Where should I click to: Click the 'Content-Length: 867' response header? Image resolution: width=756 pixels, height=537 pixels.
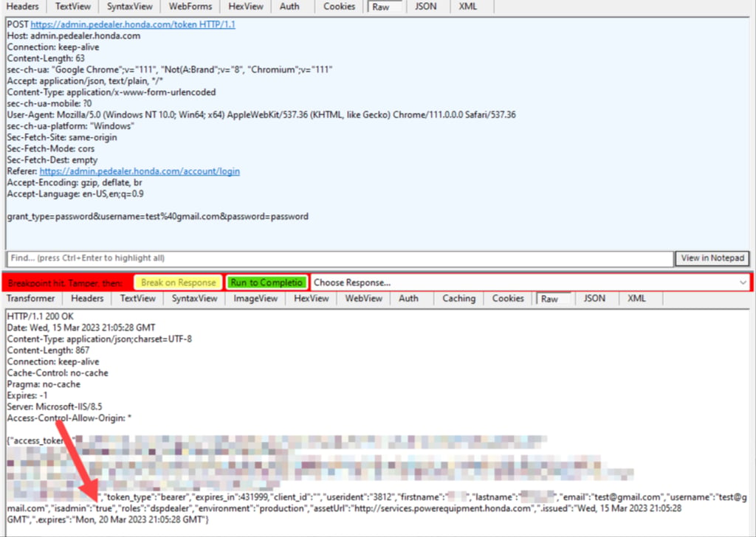(x=48, y=350)
